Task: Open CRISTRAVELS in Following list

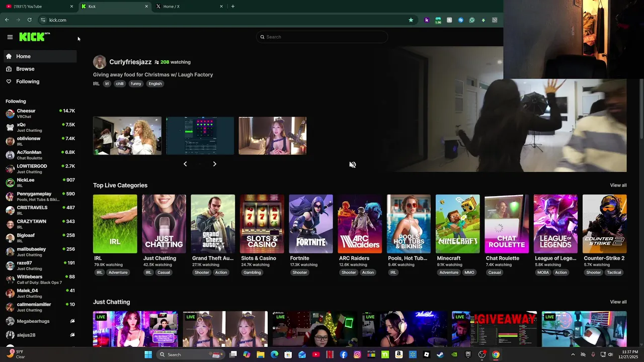Action: [40, 210]
